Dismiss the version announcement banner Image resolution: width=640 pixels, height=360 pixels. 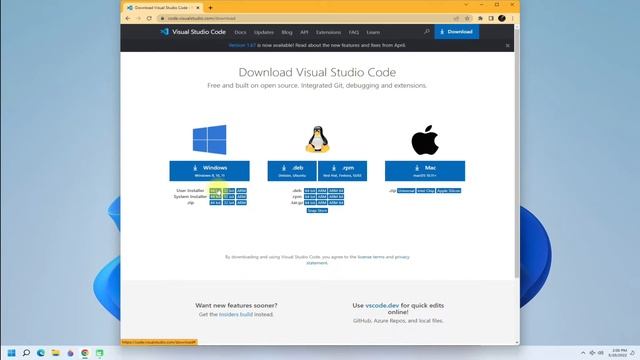pyautogui.click(x=508, y=45)
